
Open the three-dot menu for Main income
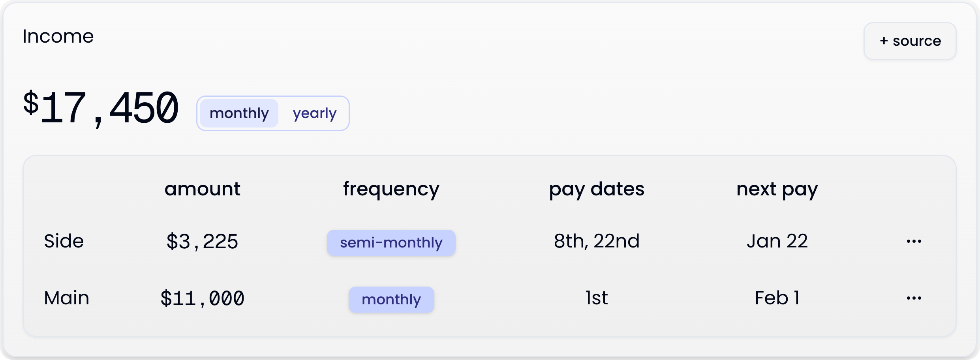pyautogui.click(x=914, y=298)
